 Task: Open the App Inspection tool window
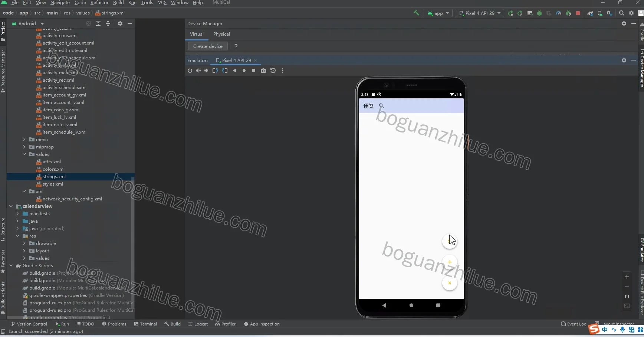click(262, 324)
